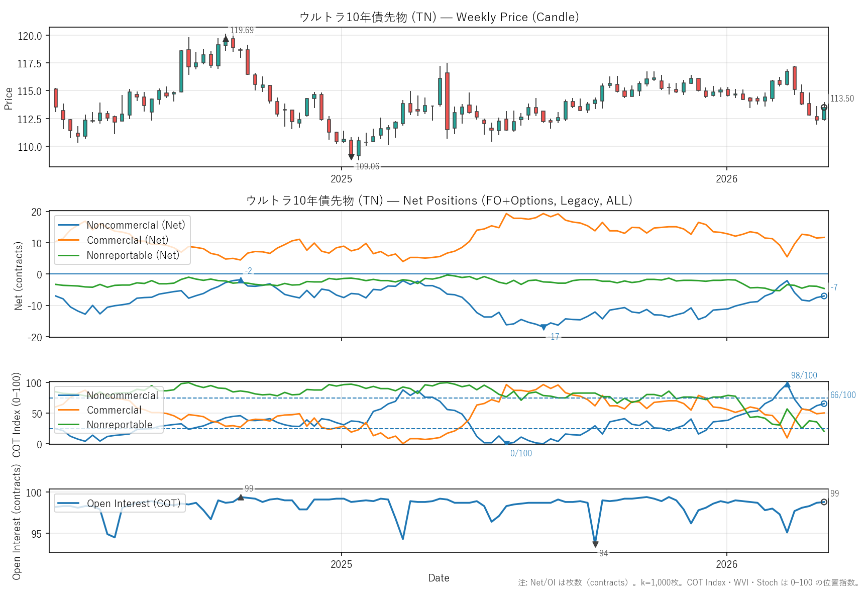The image size is (868, 593).
Task: Toggle Nonreportable (Net) in the Net Positions legend
Action: point(133,255)
